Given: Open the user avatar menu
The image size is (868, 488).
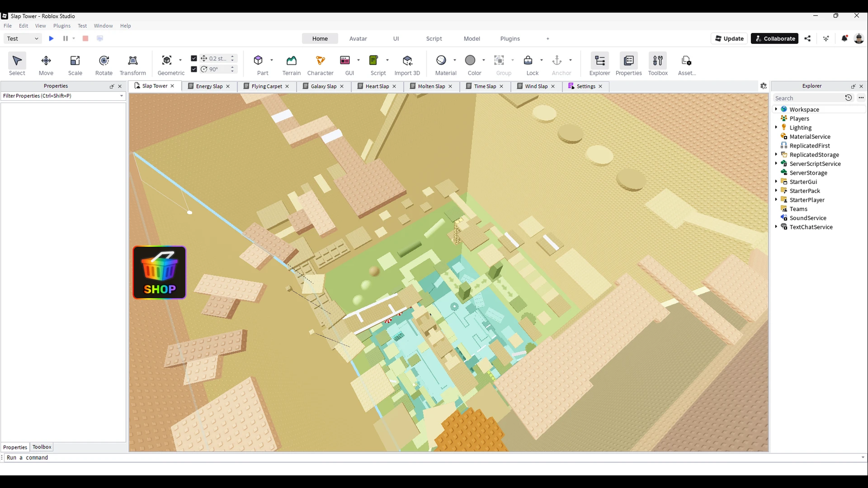Looking at the screenshot, I should click(859, 38).
